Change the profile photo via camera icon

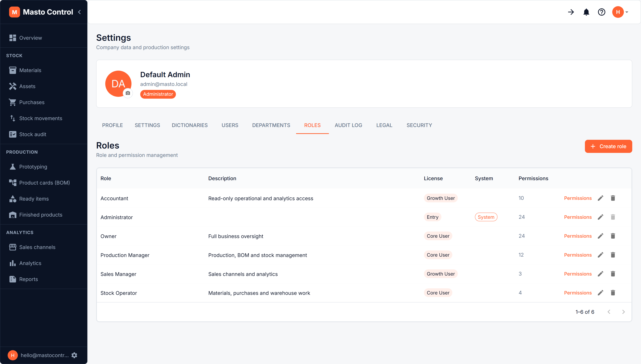click(x=128, y=93)
